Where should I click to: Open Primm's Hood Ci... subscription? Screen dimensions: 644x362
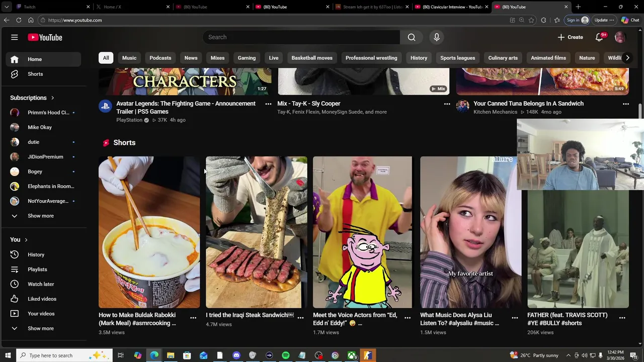click(x=43, y=113)
